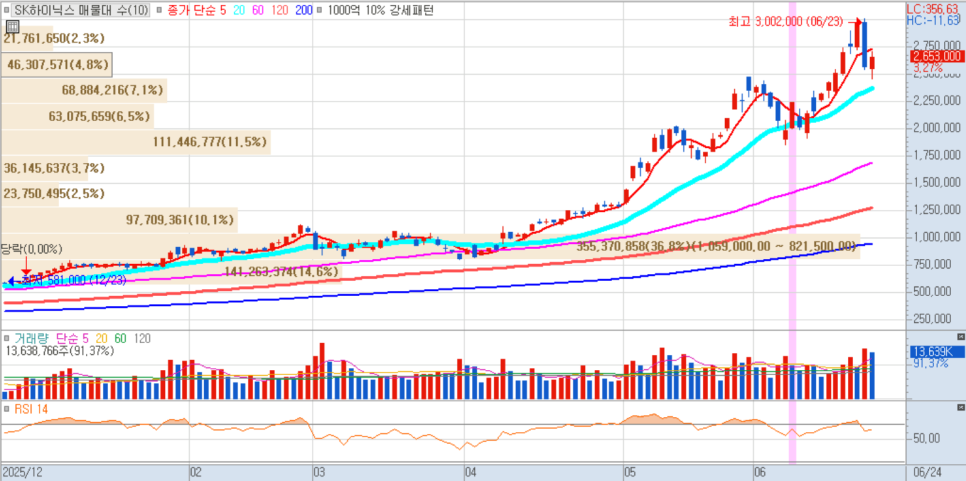Click the 03 month label on the date axis
The width and height of the screenshot is (966, 481).
pos(320,472)
